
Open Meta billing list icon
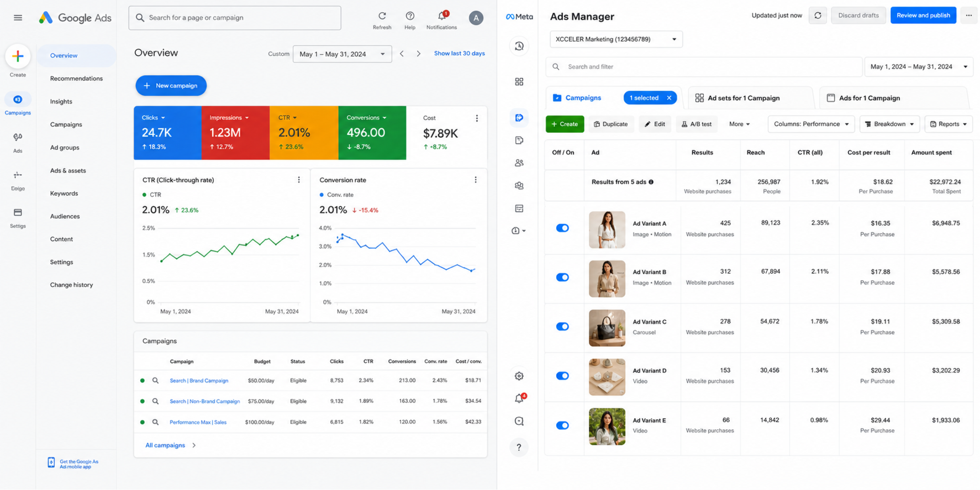tap(519, 209)
